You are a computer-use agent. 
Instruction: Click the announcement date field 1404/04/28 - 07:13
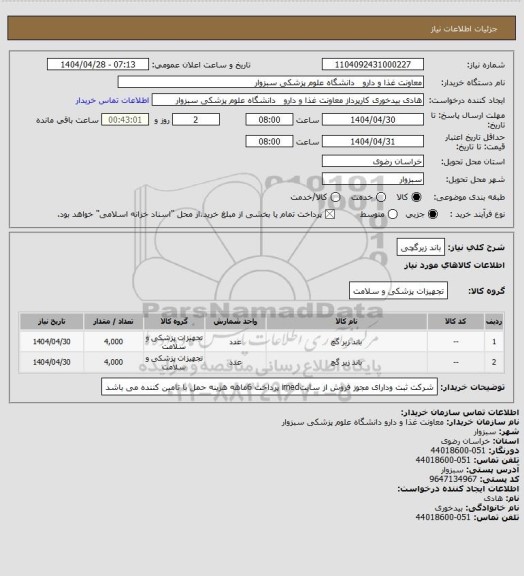pyautogui.click(x=98, y=64)
